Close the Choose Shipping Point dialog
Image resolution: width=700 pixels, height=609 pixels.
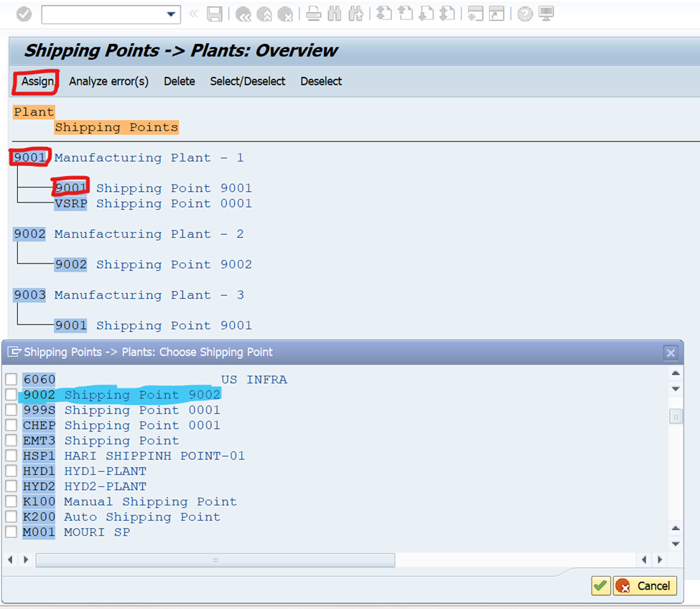671,353
